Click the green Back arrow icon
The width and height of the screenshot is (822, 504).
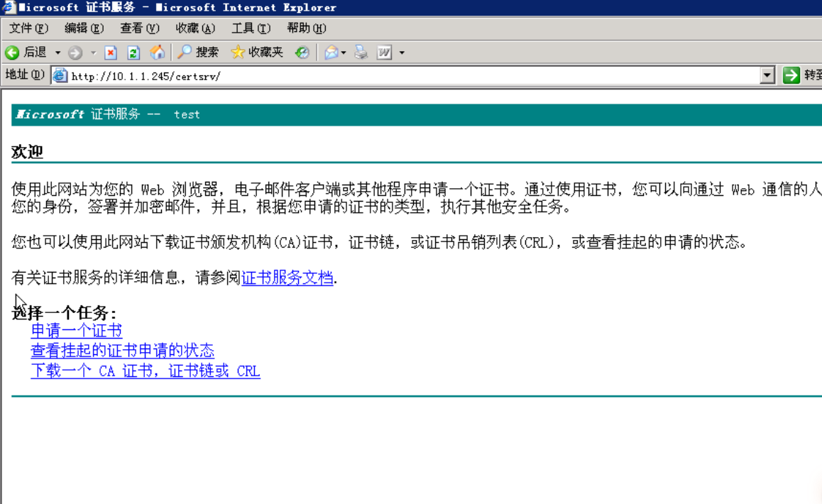[x=12, y=53]
